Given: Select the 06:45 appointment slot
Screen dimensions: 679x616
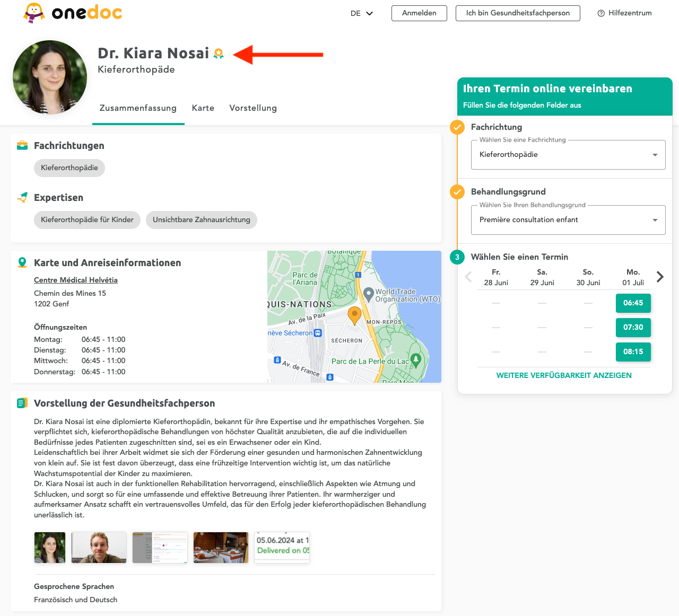Looking at the screenshot, I should [633, 303].
